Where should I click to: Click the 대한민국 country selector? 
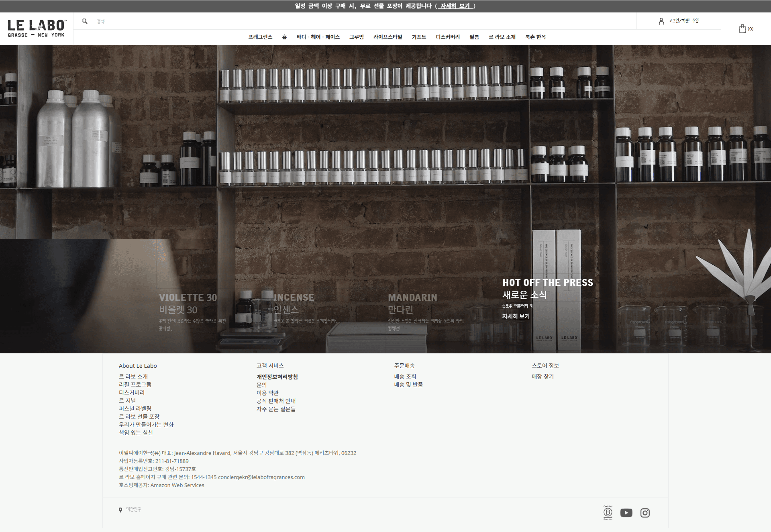133,509
